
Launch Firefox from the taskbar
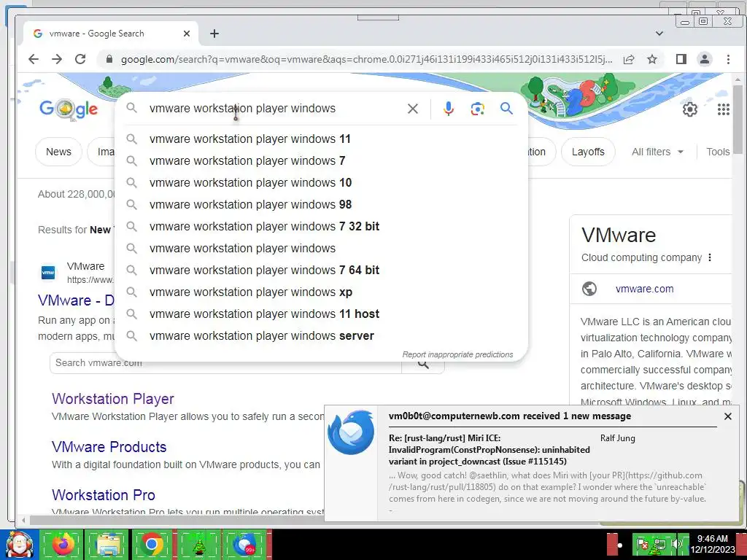tap(62, 544)
